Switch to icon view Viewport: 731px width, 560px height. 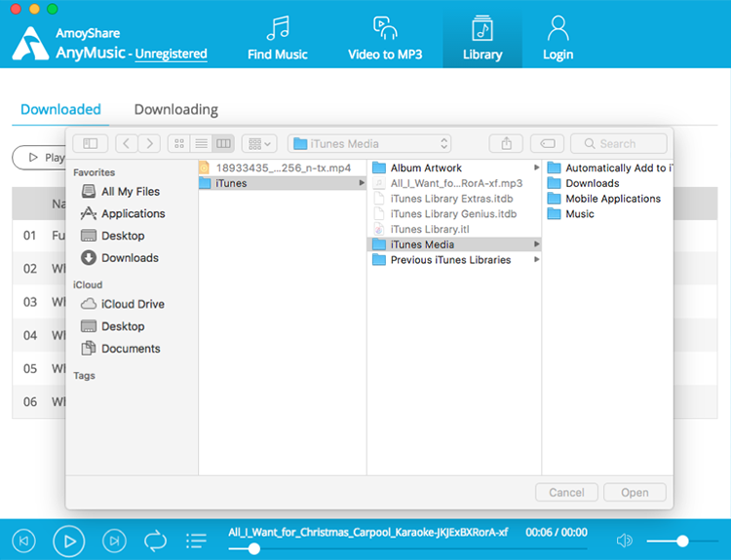point(179,144)
